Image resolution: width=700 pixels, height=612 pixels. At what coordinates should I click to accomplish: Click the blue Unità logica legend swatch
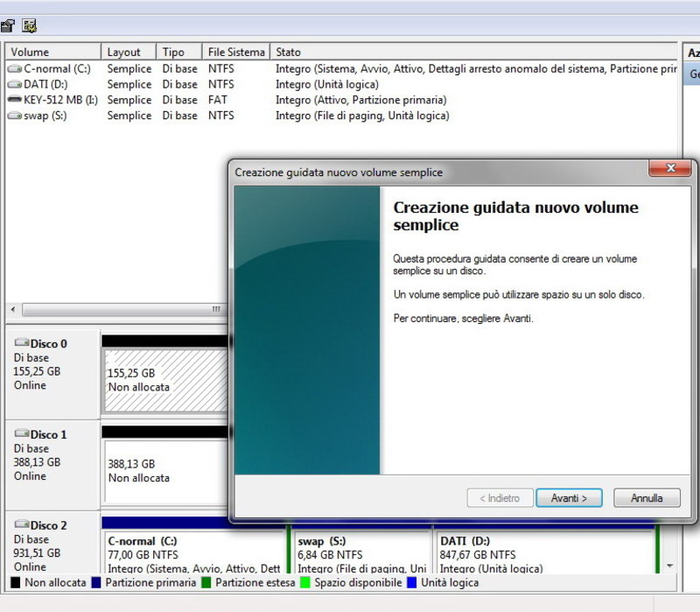click(412, 582)
